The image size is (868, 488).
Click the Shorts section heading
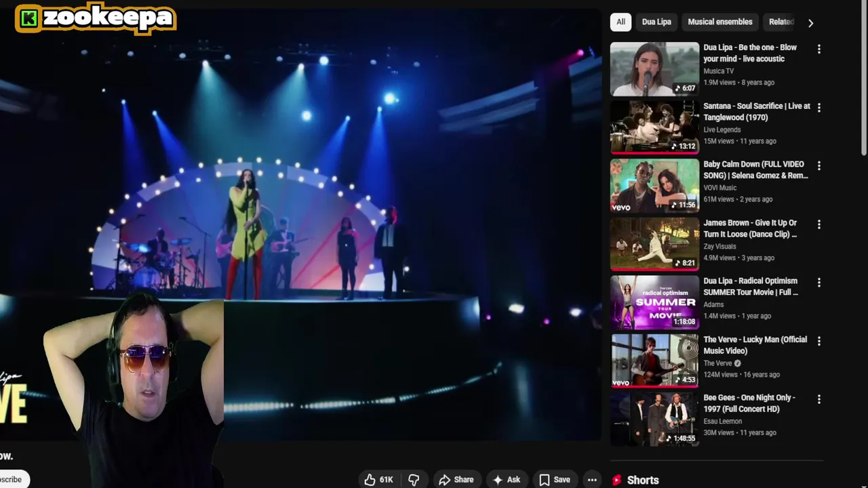click(643, 480)
